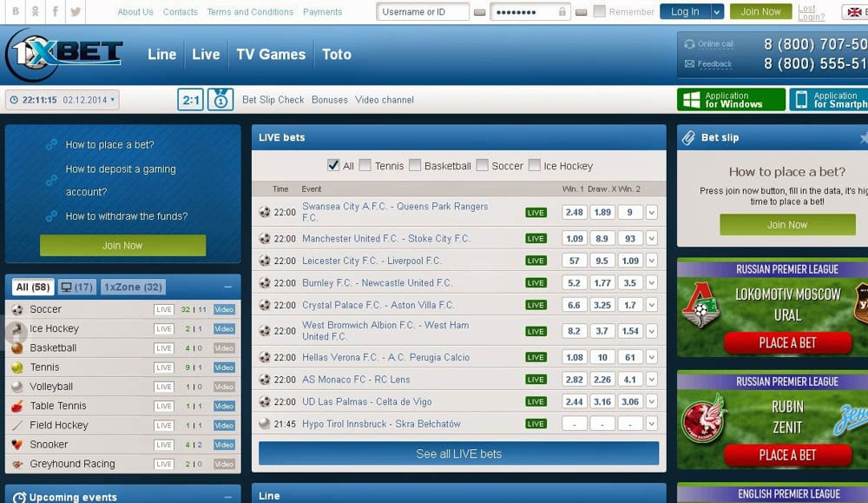Screen dimensions: 868x503
Task: Enable the Basketball filter checkbox
Action: coord(415,165)
